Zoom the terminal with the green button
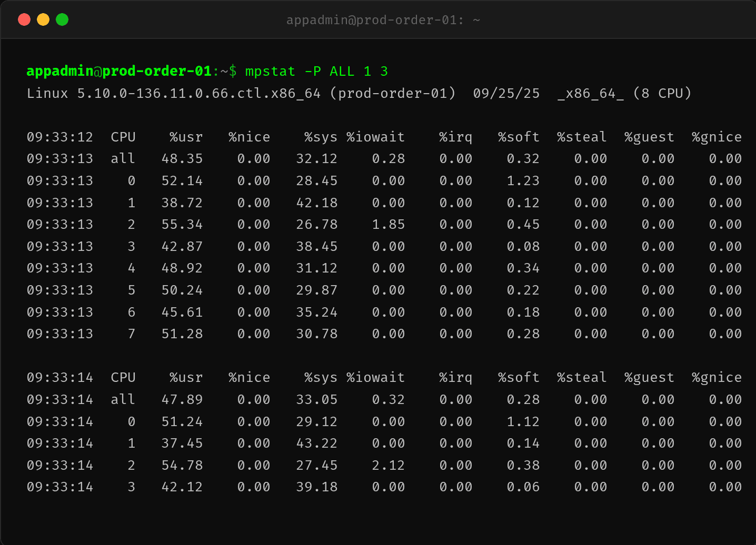Image resolution: width=756 pixels, height=545 pixels. tap(62, 19)
